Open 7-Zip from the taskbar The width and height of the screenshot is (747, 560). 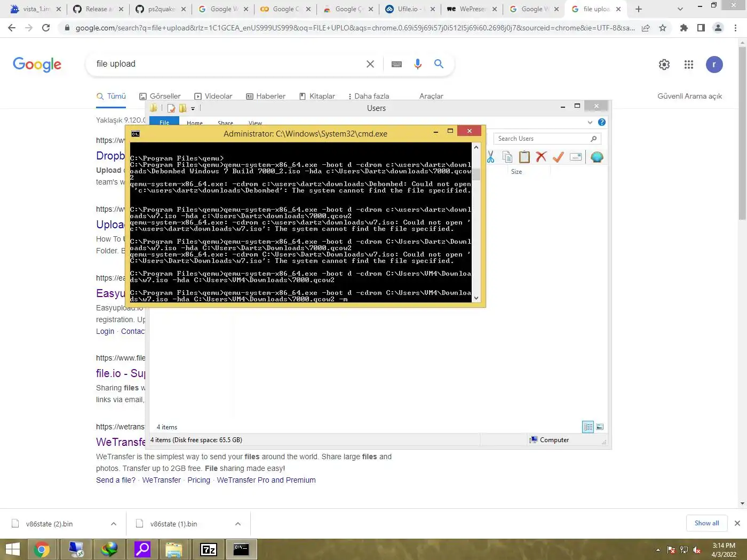[209, 549]
